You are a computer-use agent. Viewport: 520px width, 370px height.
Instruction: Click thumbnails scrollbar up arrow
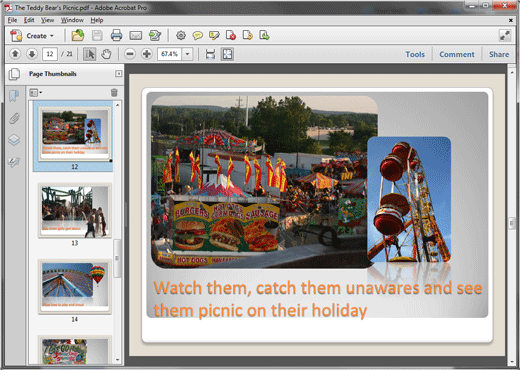coord(117,105)
